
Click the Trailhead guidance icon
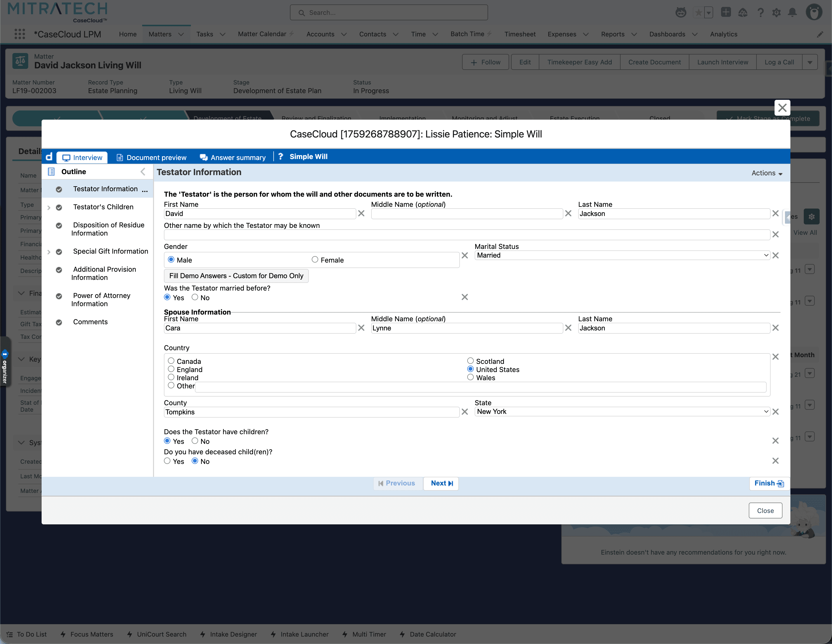[743, 13]
